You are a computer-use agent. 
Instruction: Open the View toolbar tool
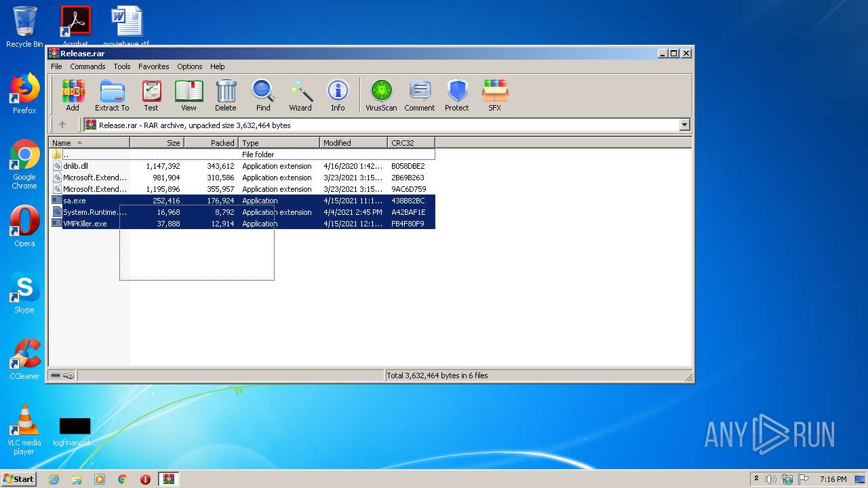[x=189, y=96]
